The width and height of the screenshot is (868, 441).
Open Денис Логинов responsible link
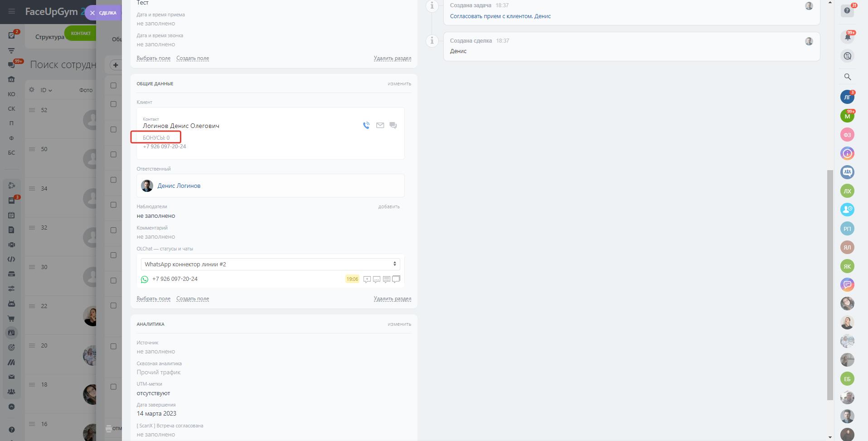(x=179, y=186)
